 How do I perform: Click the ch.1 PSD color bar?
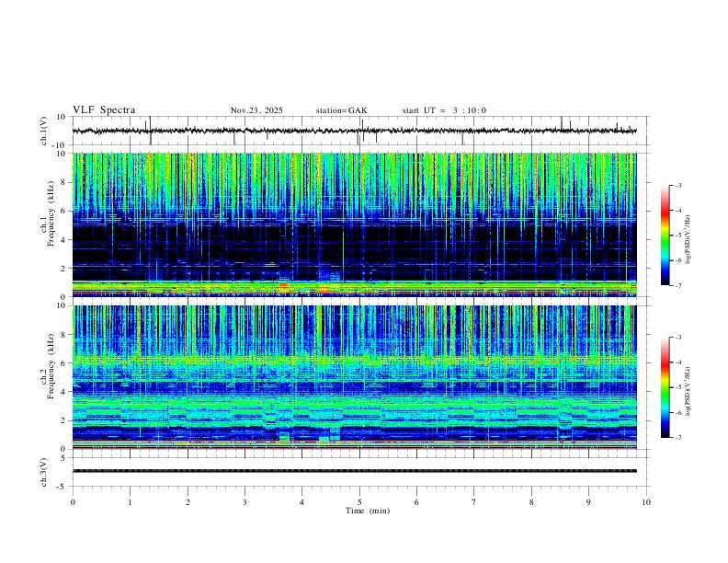(665, 236)
